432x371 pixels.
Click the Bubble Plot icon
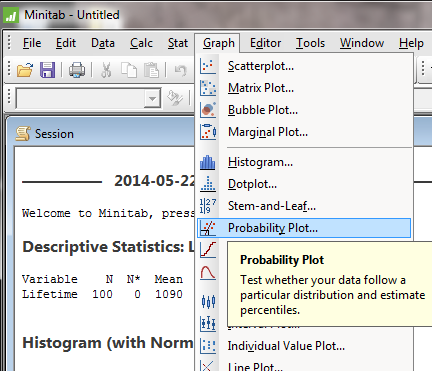click(208, 110)
